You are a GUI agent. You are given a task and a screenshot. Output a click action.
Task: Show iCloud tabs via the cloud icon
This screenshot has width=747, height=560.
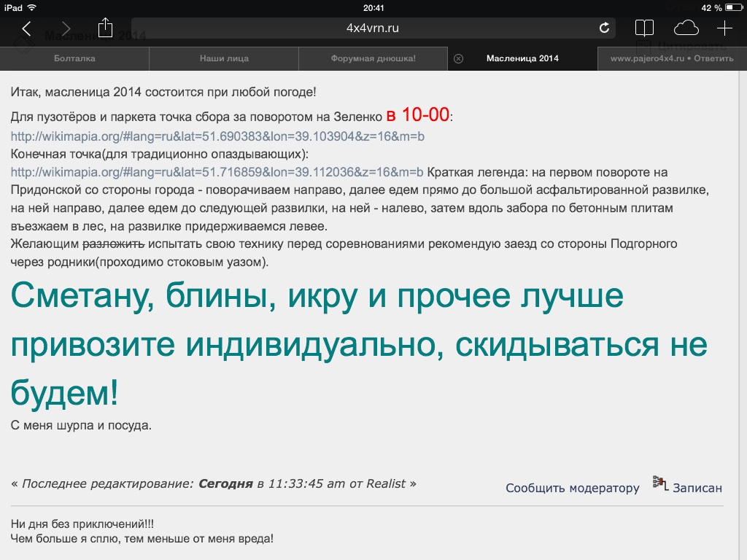click(x=686, y=28)
